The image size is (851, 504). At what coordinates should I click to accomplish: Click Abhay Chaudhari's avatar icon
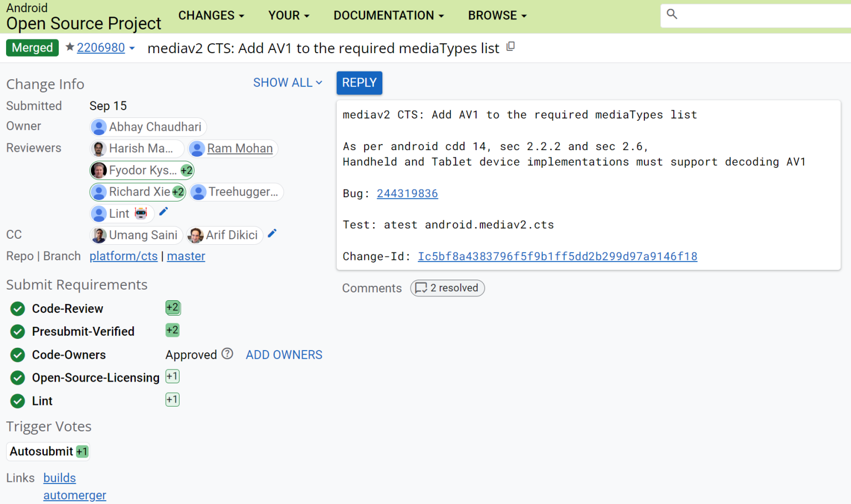(x=99, y=127)
